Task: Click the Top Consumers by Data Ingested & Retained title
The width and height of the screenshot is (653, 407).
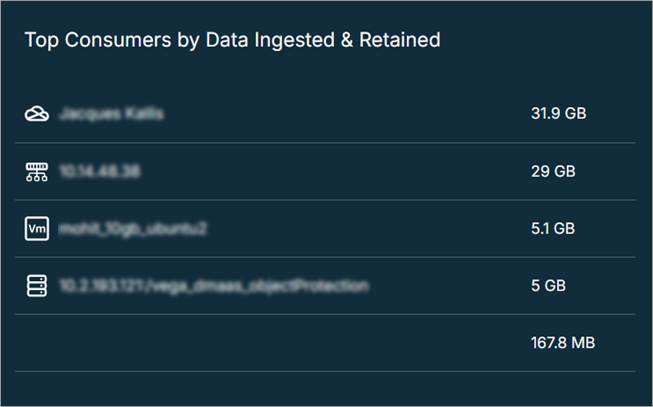Action: 232,40
